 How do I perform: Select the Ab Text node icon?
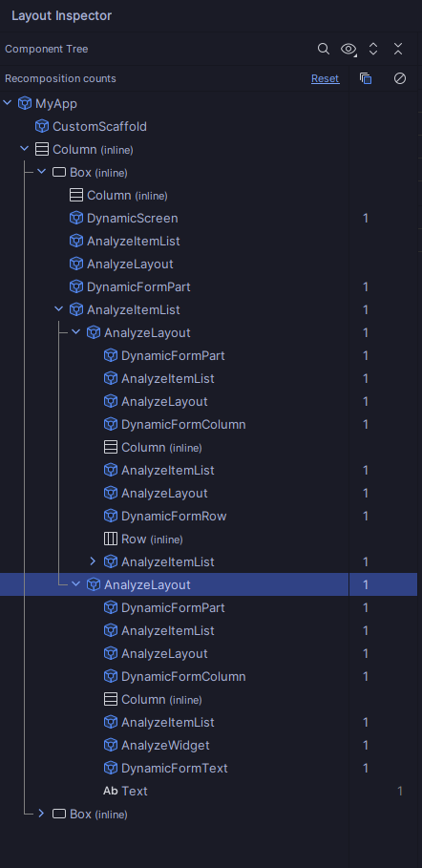111,791
